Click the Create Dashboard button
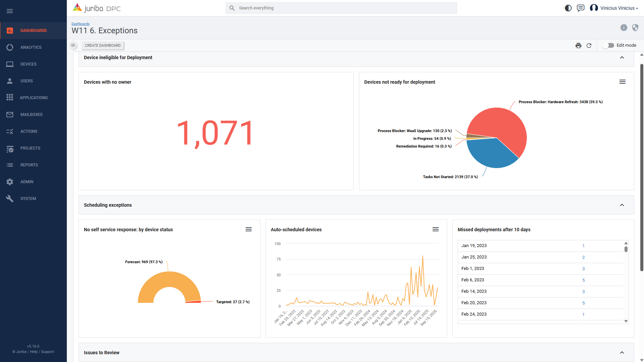 (103, 45)
